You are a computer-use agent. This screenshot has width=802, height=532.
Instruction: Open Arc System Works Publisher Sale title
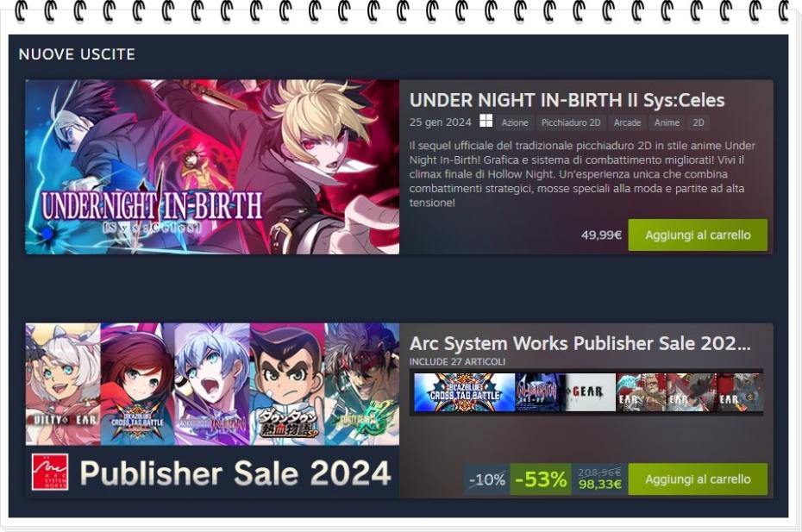coord(580,344)
